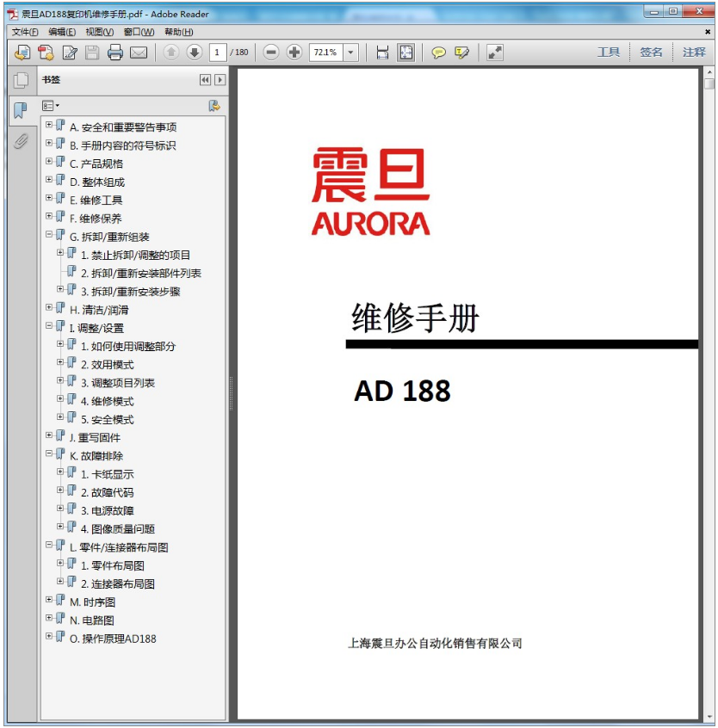Open the bookmarks panel icon
The image size is (718, 728).
coord(21,110)
